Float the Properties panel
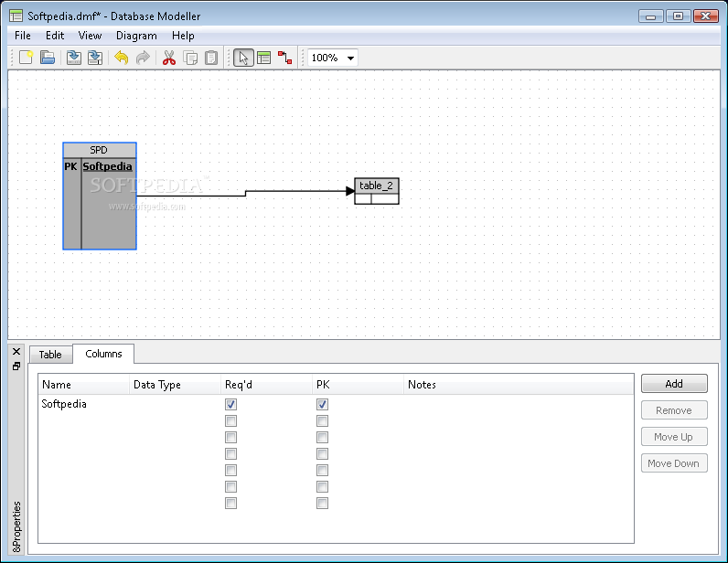 pyautogui.click(x=16, y=366)
